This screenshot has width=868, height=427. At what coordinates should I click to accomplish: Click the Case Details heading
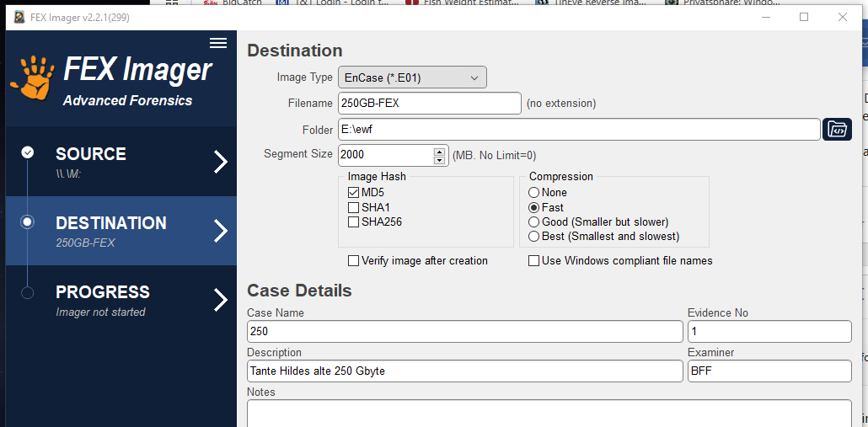point(299,291)
